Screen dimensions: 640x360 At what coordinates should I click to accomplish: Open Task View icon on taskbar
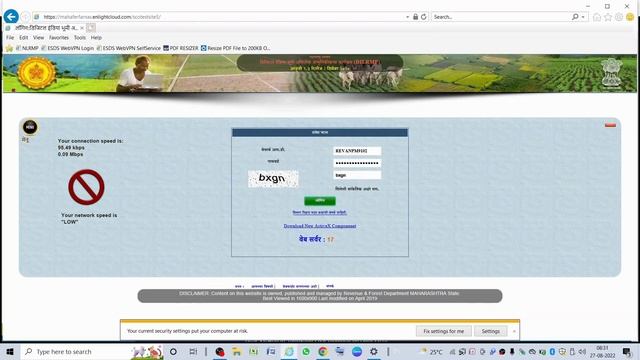[x=193, y=351]
